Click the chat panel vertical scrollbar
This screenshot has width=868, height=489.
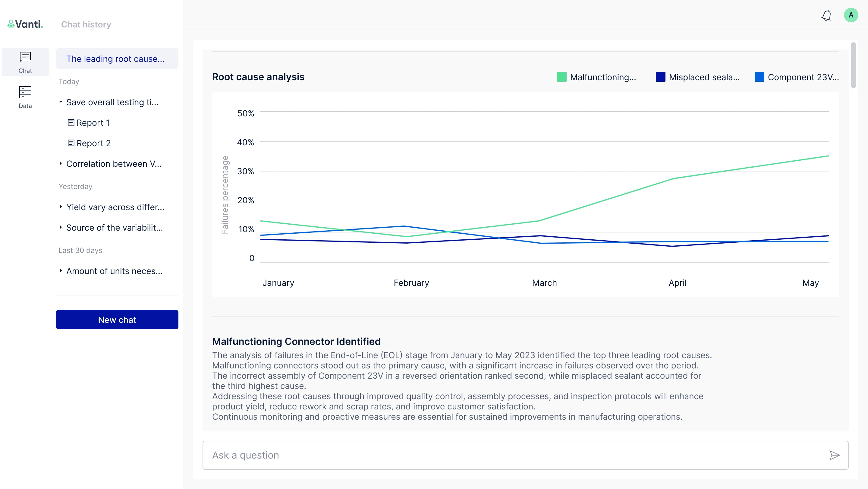(853, 65)
